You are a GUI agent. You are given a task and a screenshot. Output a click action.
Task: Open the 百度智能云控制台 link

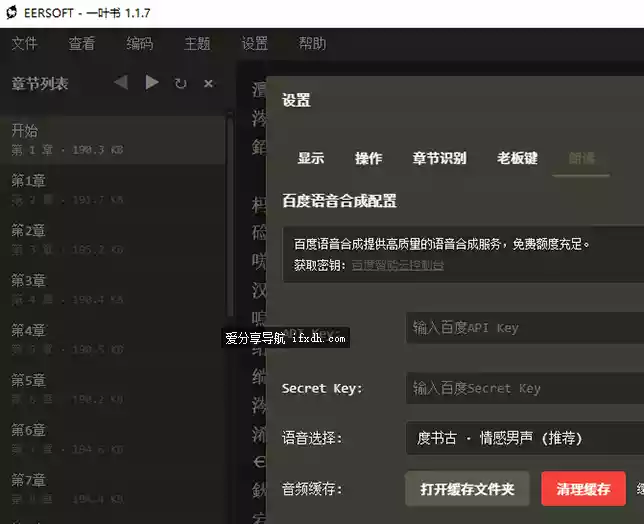398,265
